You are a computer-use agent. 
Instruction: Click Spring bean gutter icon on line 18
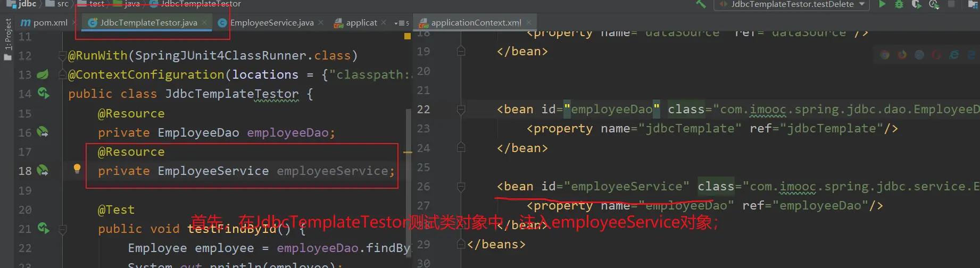(x=43, y=171)
